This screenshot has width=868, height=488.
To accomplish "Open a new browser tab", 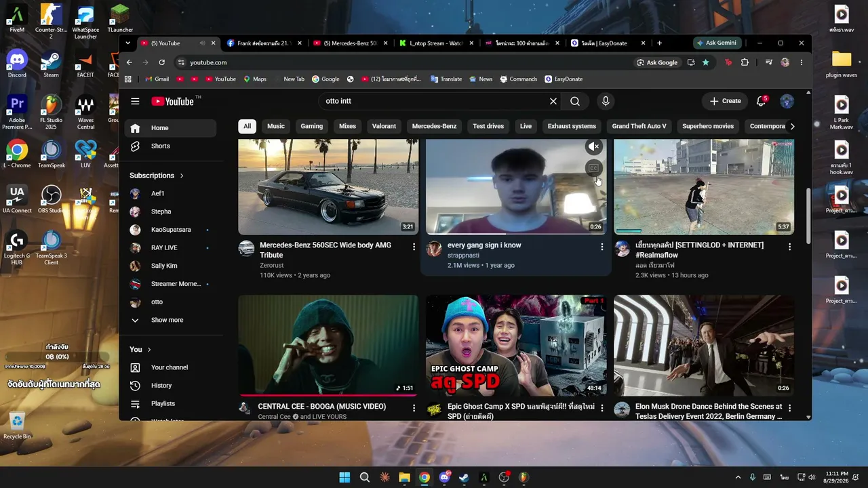I will (x=659, y=43).
